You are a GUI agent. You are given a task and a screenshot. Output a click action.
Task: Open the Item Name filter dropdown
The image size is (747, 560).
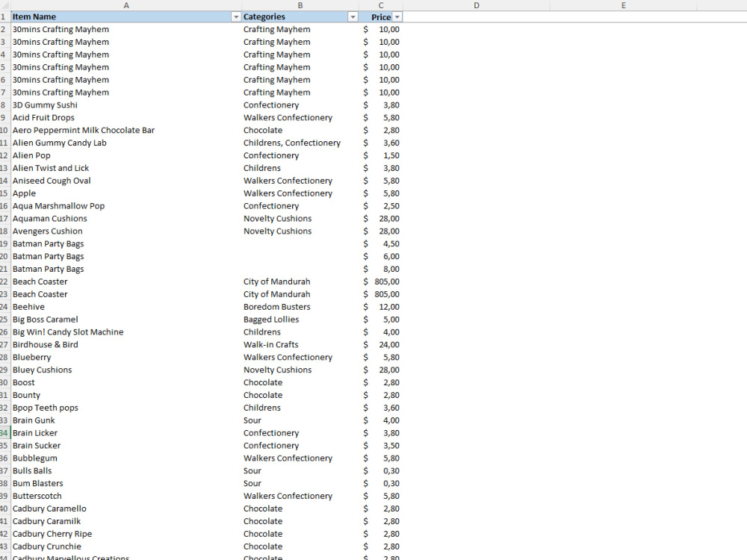(235, 17)
